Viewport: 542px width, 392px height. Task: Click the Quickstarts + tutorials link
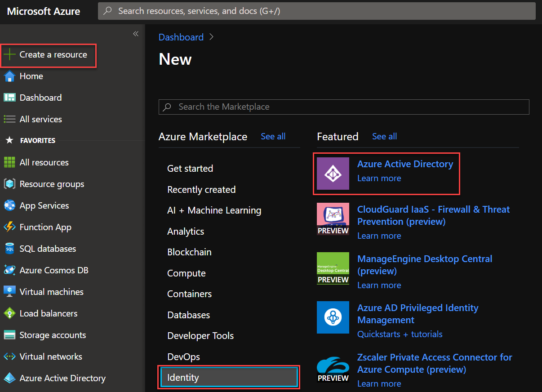400,334
